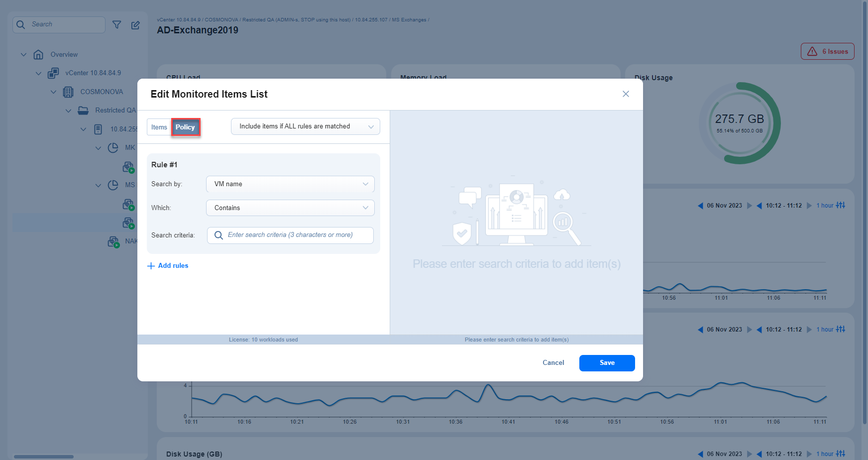Open the Search by VM name dropdown
Screen dimensions: 868x460
(x=290, y=184)
